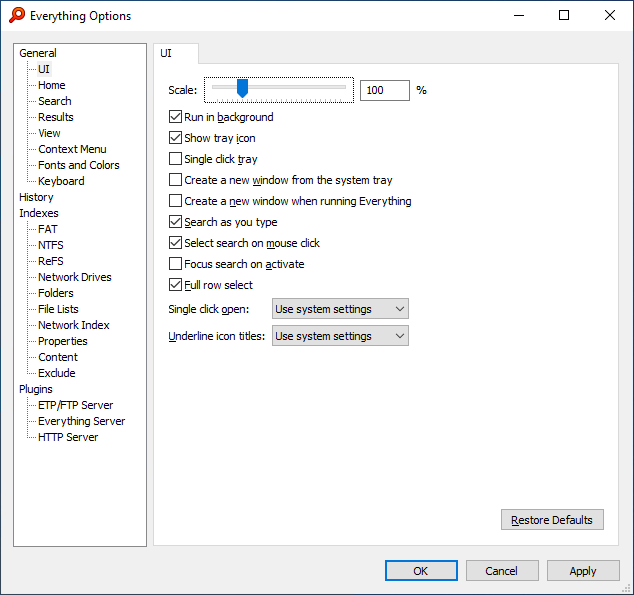Image resolution: width=634 pixels, height=595 pixels.
Task: Click the Cancel button
Action: 502,571
